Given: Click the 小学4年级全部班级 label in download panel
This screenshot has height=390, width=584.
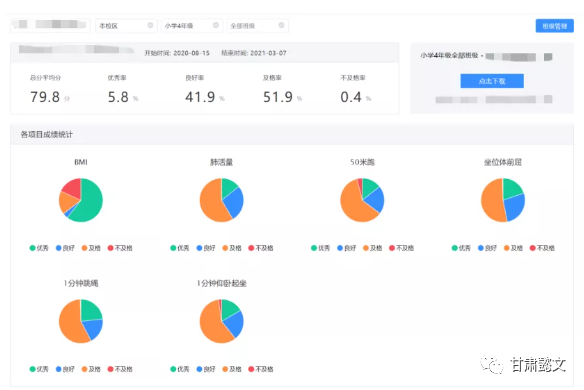Looking at the screenshot, I should pos(450,56).
